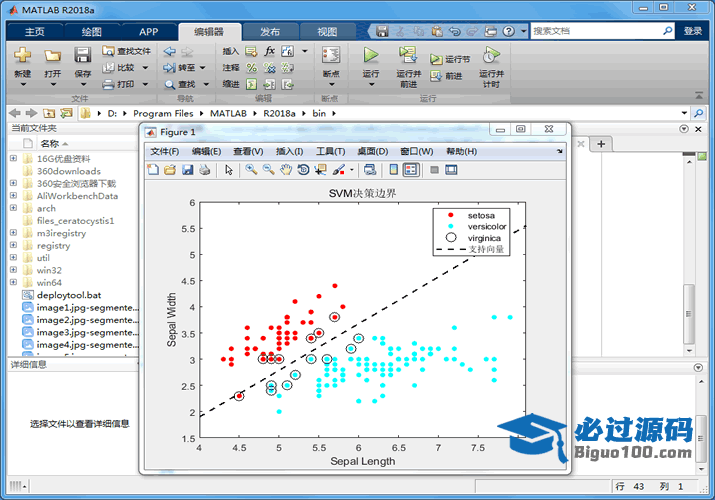This screenshot has width=715, height=500.
Task: Click the help question mark icon
Action: click(508, 31)
